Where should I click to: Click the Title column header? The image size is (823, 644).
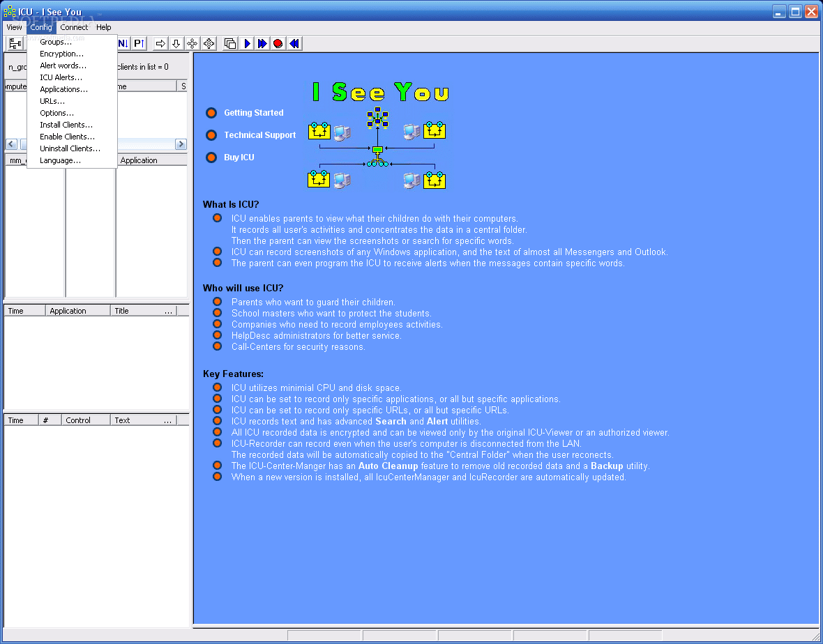pos(143,311)
